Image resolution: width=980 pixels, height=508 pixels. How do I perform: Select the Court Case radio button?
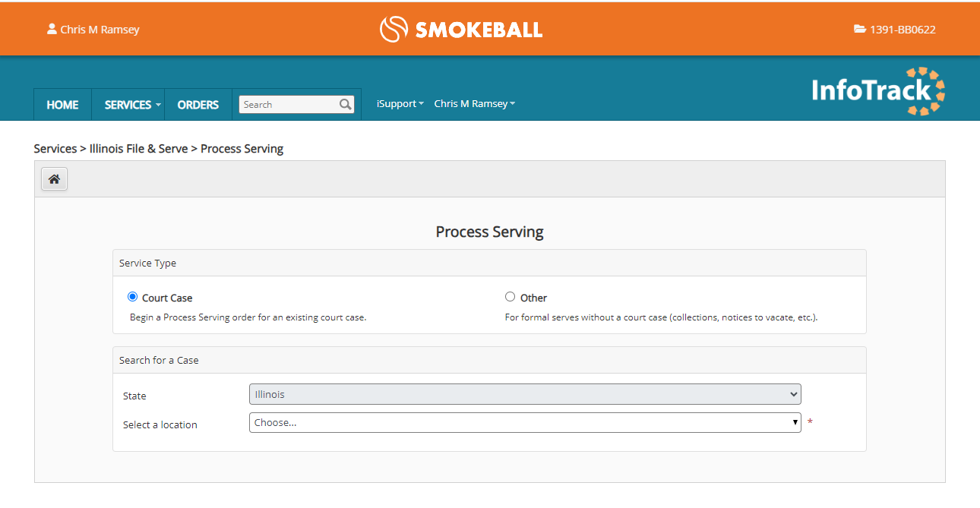pyautogui.click(x=133, y=297)
